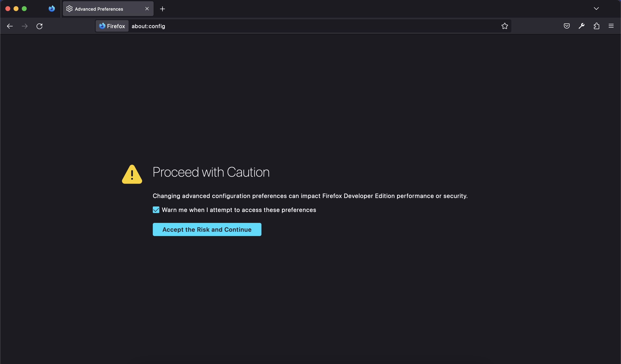Click Accept the Risk and Continue
Viewport: 621px width, 364px height.
point(207,229)
